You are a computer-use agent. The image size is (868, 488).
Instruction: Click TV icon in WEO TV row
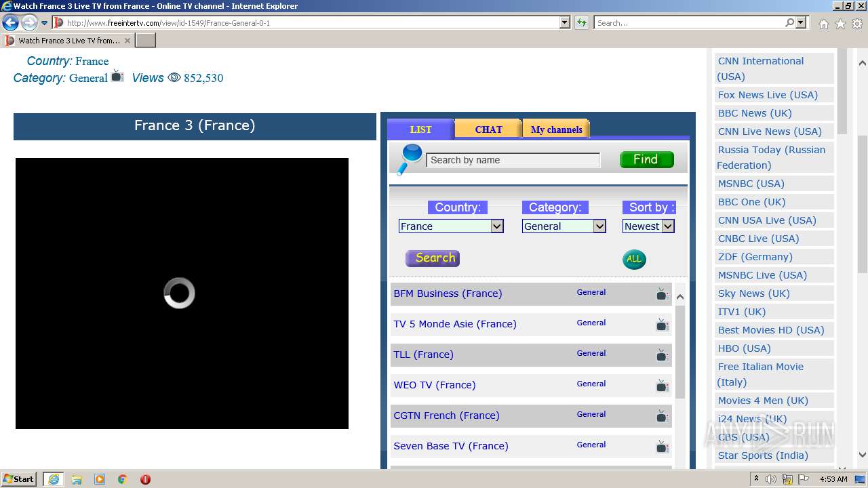coord(662,385)
